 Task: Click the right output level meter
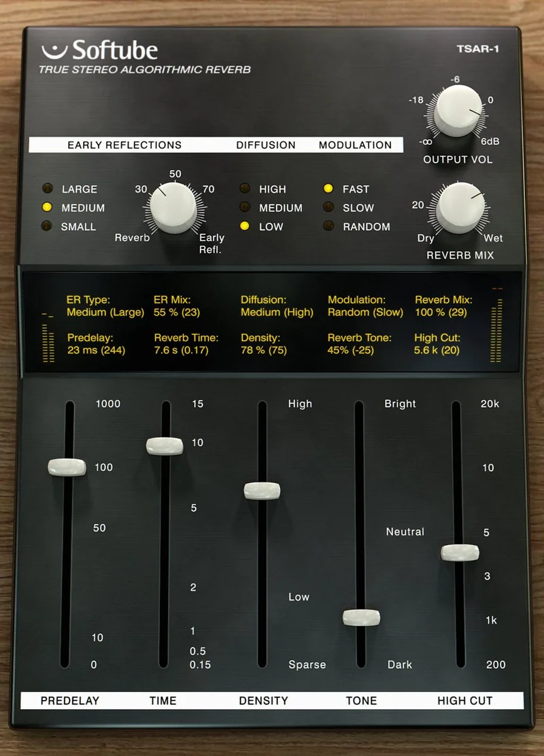(497, 325)
